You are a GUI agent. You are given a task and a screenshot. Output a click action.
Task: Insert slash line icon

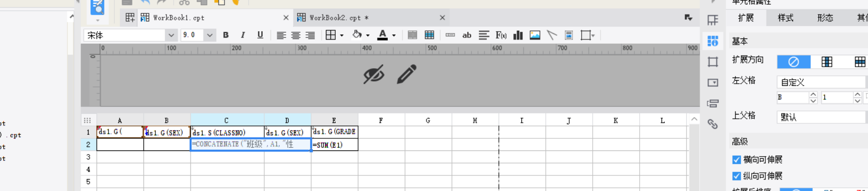[x=552, y=35]
